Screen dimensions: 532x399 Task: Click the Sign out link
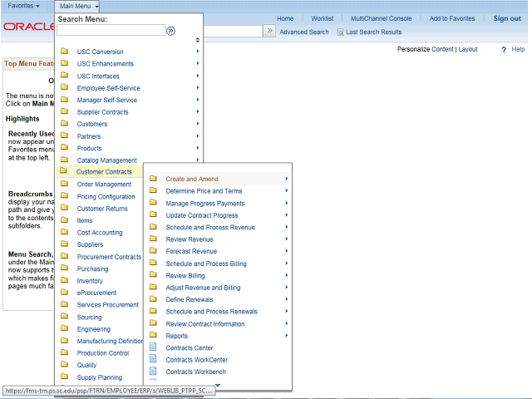click(x=507, y=18)
